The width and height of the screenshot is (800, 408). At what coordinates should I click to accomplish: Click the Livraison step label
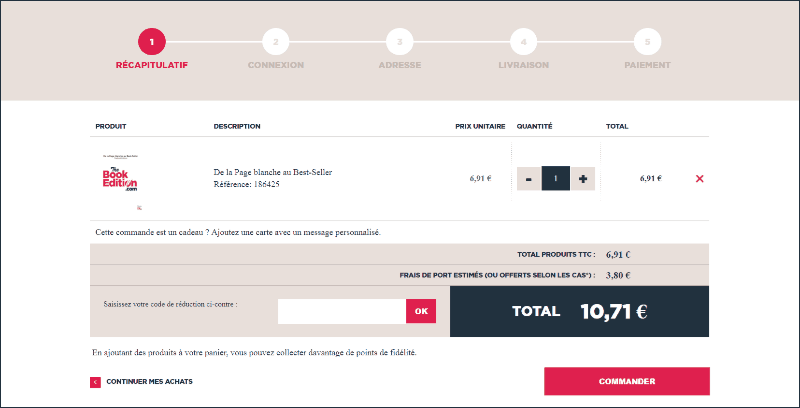click(523, 65)
